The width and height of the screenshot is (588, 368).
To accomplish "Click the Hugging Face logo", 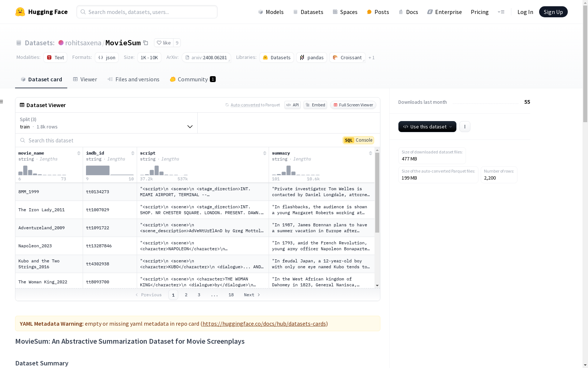I will click(x=42, y=12).
